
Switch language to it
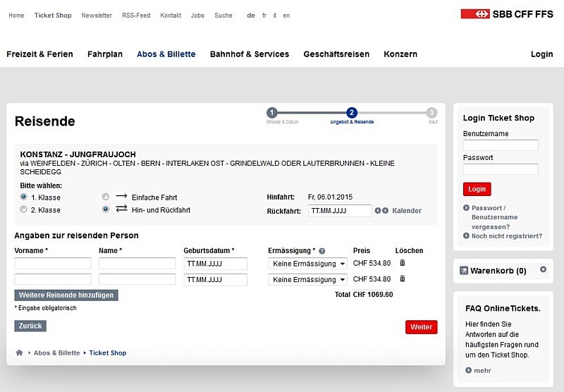[x=275, y=16]
